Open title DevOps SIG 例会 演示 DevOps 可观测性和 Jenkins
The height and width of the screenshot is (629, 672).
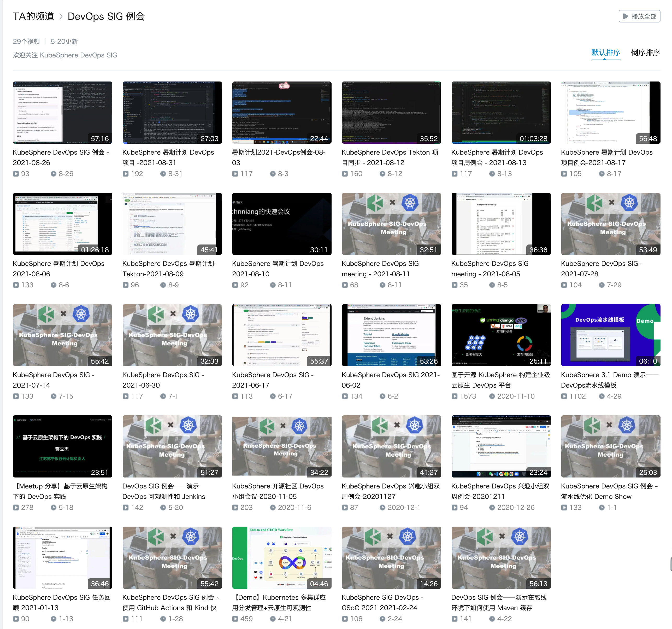pyautogui.click(x=164, y=491)
